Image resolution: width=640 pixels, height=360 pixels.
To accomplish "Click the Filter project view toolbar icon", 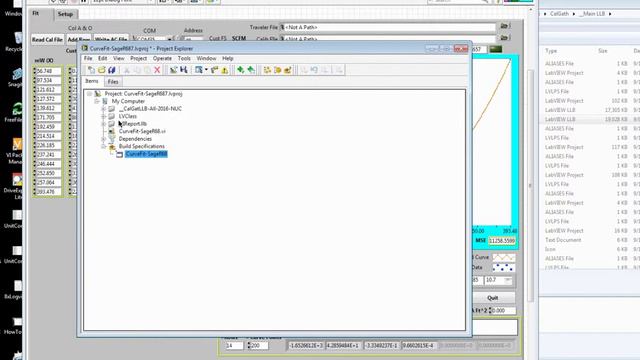I will (199, 70).
